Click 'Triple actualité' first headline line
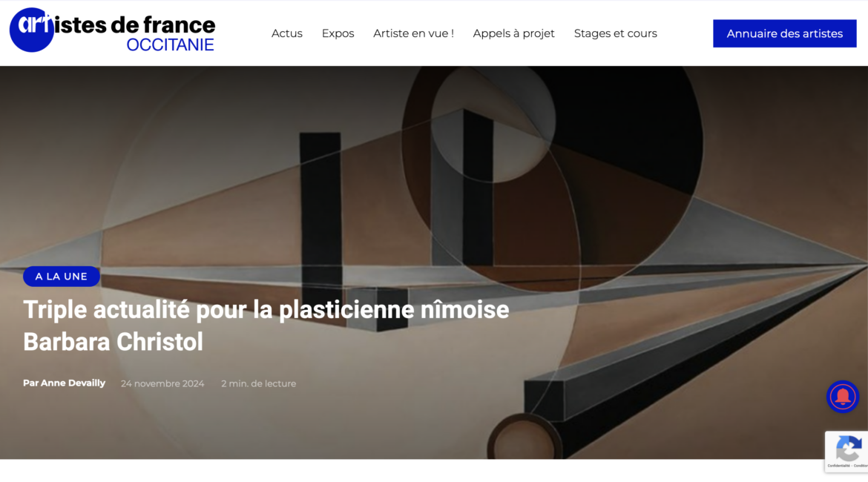Viewport: 868px width, 482px height. [266, 309]
